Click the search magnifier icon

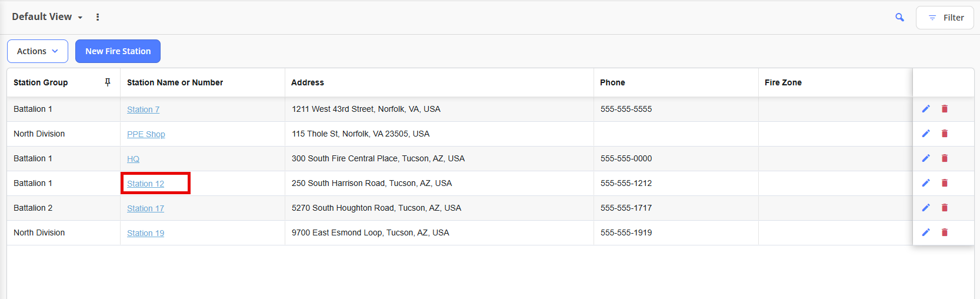899,18
